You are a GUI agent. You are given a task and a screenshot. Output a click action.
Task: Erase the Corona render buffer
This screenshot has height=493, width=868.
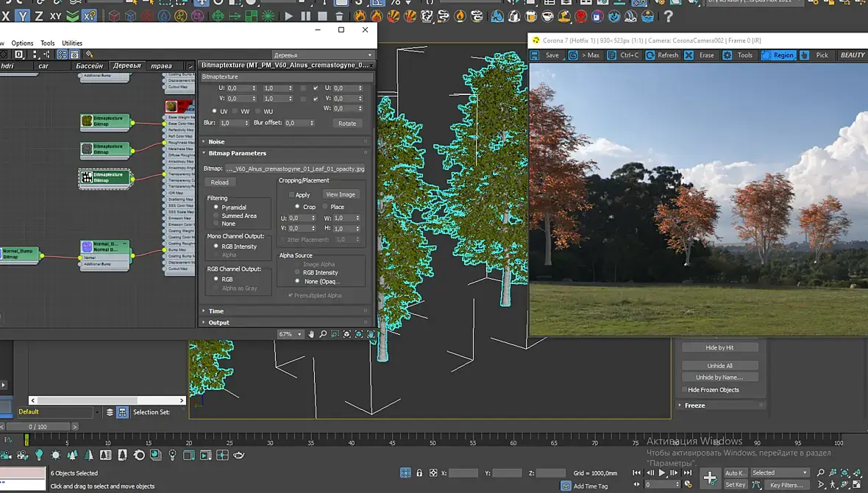point(699,55)
